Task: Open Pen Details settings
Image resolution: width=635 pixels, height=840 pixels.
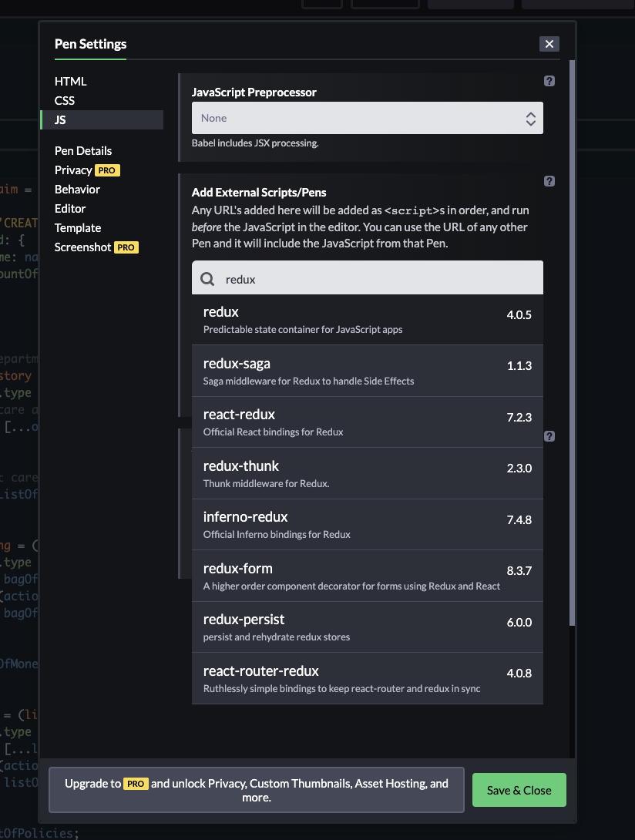Action: pos(83,151)
